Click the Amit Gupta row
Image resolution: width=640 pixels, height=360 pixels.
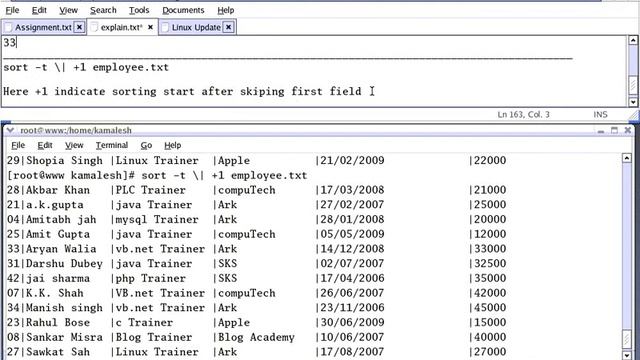pos(257,234)
